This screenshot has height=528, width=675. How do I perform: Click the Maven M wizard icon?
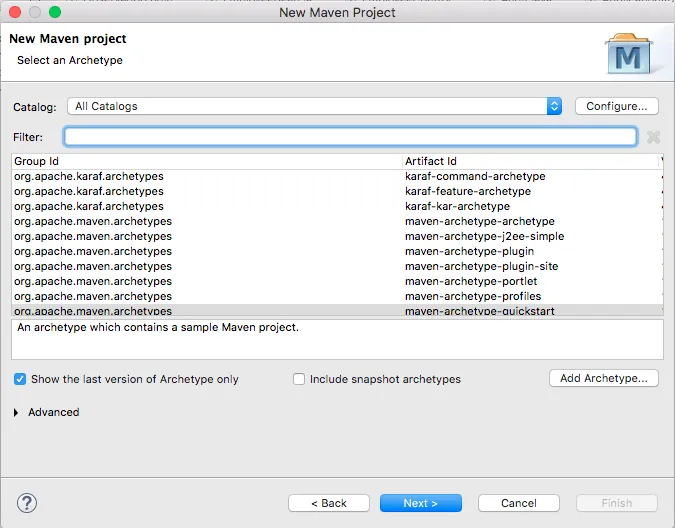pyautogui.click(x=629, y=54)
